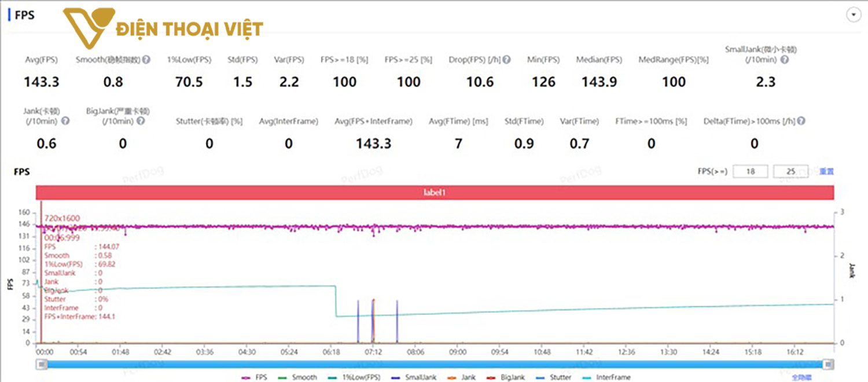Click the blue reset link beside thresholds
This screenshot has width=868, height=382.
tap(826, 171)
